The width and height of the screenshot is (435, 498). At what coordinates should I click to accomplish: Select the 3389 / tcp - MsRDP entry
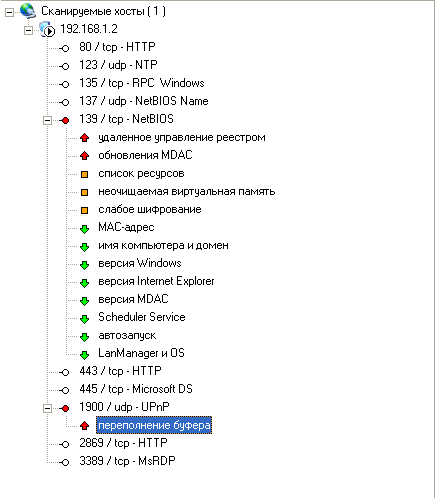[127, 461]
